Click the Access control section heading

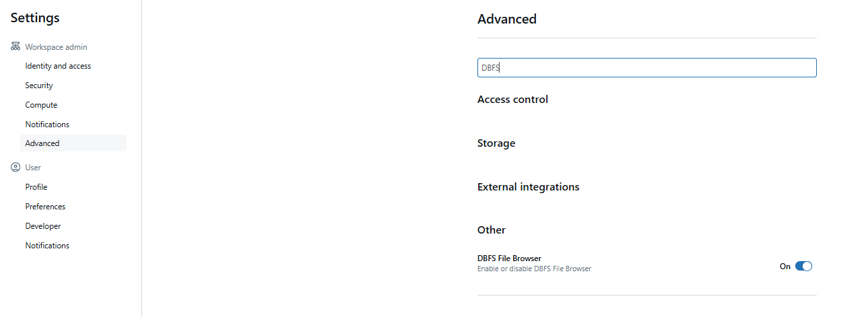pos(512,100)
